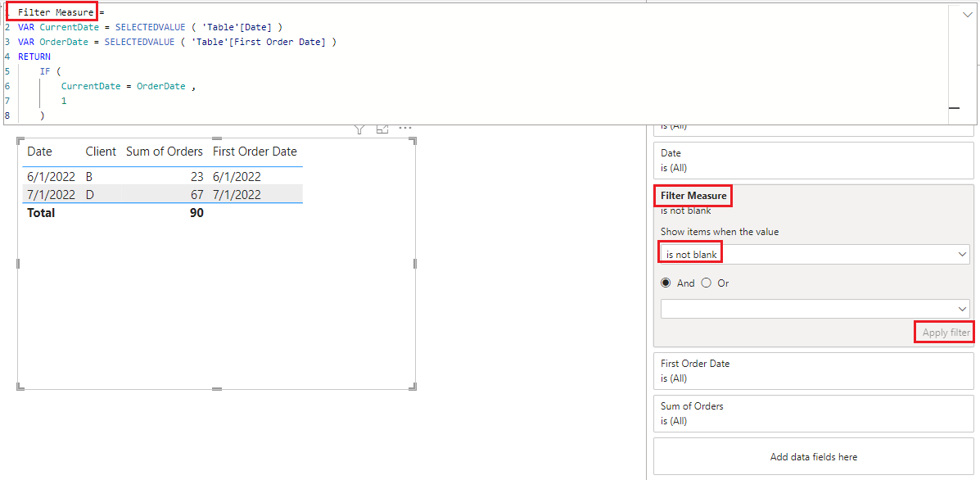Select the Client B cell
Screen dimensions: 980x480
pos(89,177)
